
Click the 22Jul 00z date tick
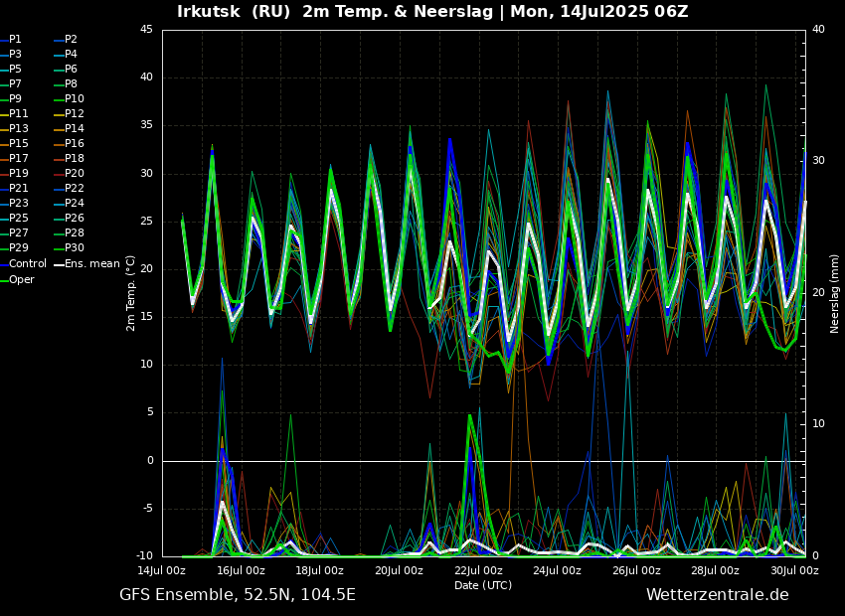point(478,570)
